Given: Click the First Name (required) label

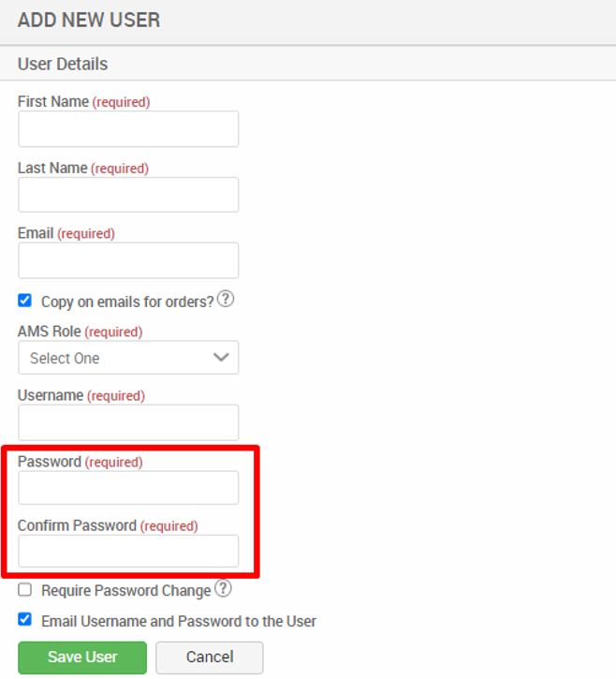Looking at the screenshot, I should [83, 102].
